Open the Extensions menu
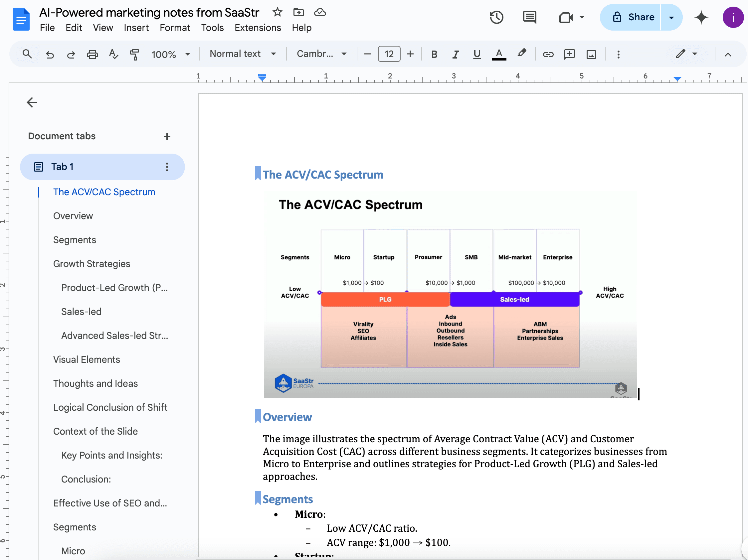This screenshot has width=748, height=560. 258,28
